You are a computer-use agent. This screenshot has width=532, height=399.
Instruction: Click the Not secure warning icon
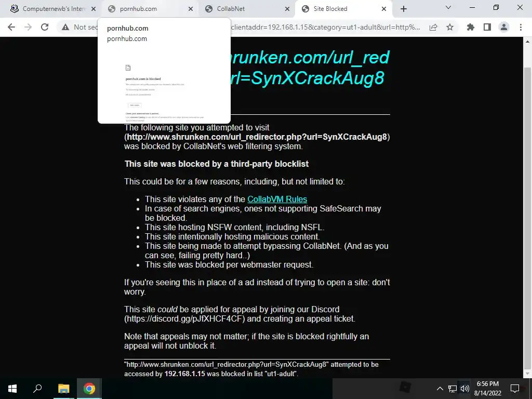(x=65, y=27)
